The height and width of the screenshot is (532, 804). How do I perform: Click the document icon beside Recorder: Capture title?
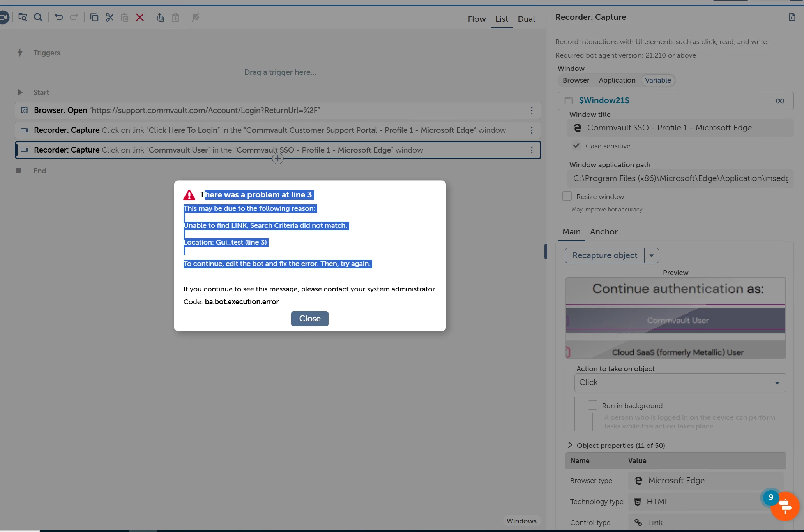(792, 17)
